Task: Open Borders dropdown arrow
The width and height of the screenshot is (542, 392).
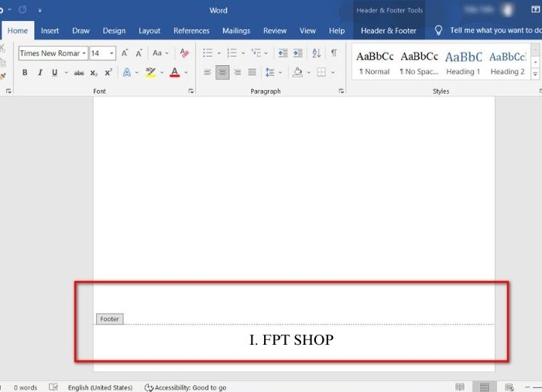Action: tap(333, 73)
